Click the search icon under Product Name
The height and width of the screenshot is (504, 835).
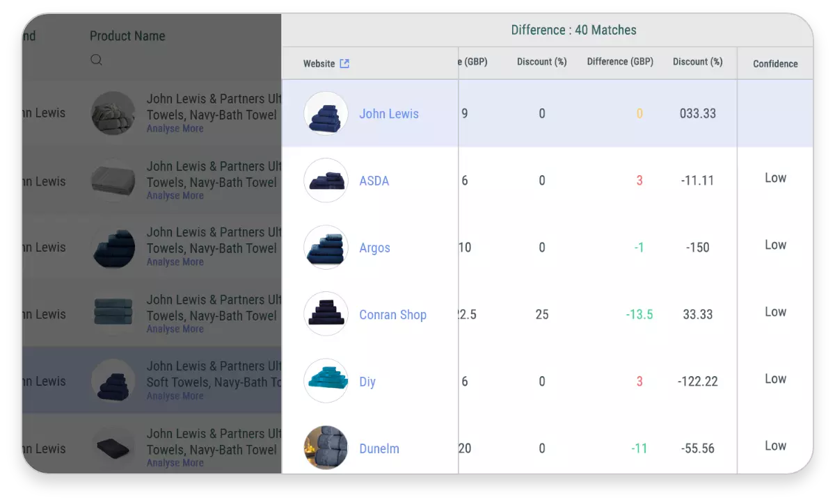click(97, 60)
